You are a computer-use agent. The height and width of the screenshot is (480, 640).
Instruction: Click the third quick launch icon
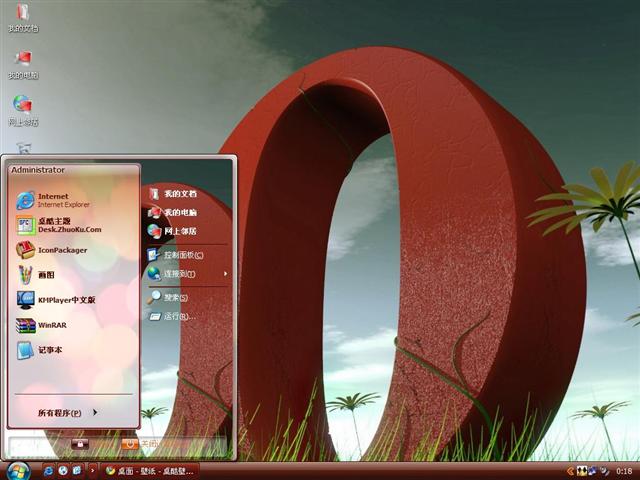[77, 471]
